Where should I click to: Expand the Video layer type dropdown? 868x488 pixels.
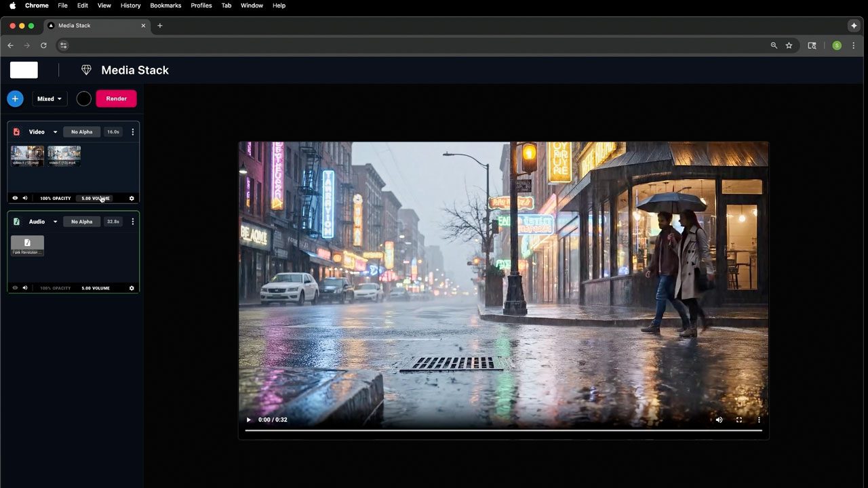55,132
